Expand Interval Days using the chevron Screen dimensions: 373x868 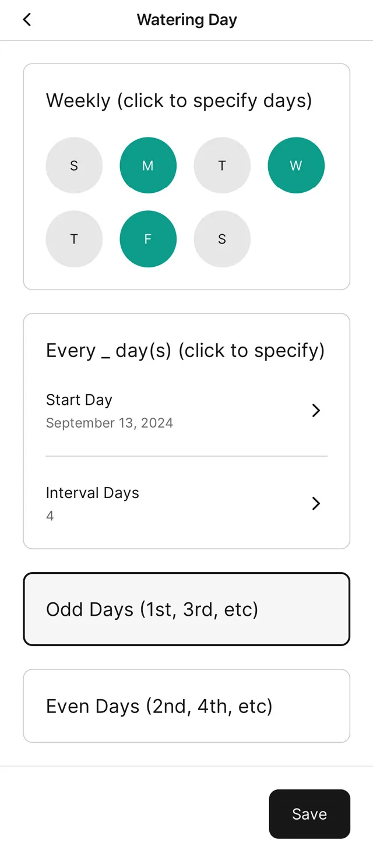click(316, 503)
